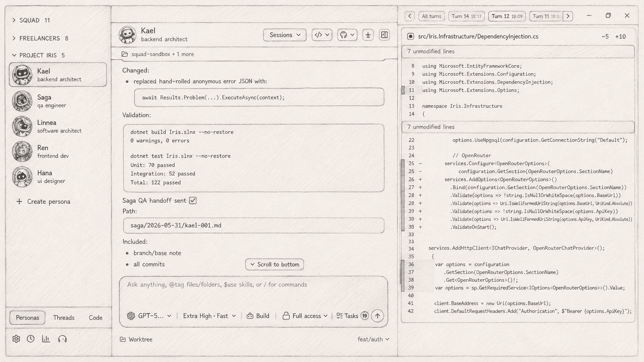Open the settings gear icon
644x362 pixels.
click(x=16, y=339)
